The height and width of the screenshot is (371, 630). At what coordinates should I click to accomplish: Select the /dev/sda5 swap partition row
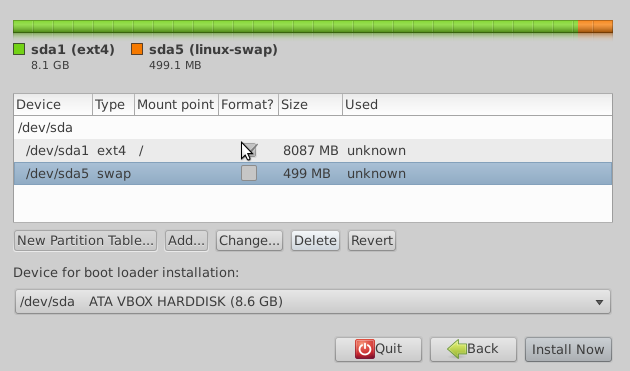click(313, 174)
